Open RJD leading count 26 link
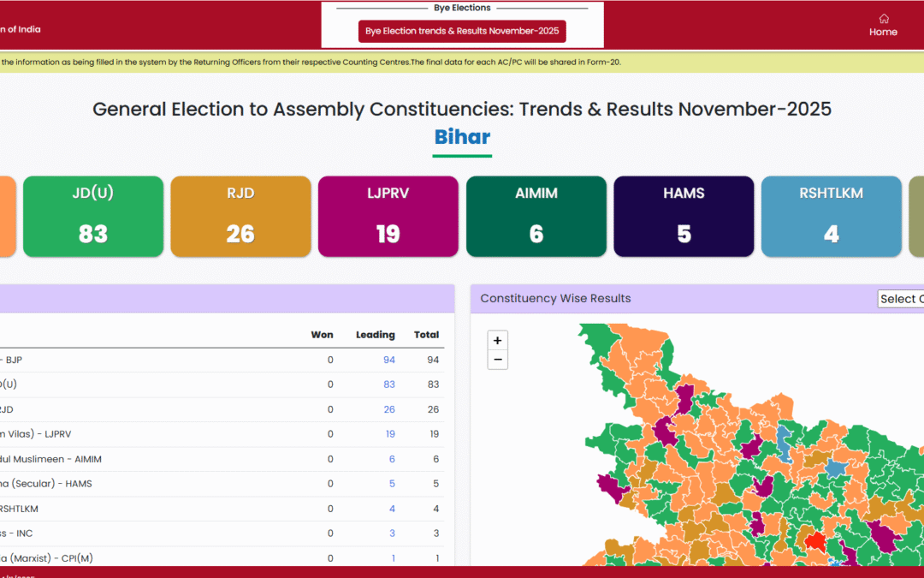 click(x=389, y=409)
